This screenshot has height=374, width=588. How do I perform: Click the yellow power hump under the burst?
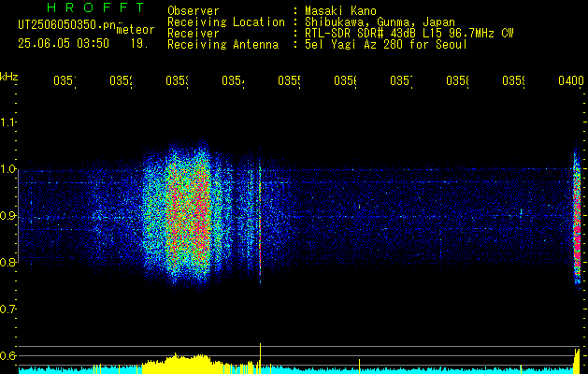[x=184, y=363]
